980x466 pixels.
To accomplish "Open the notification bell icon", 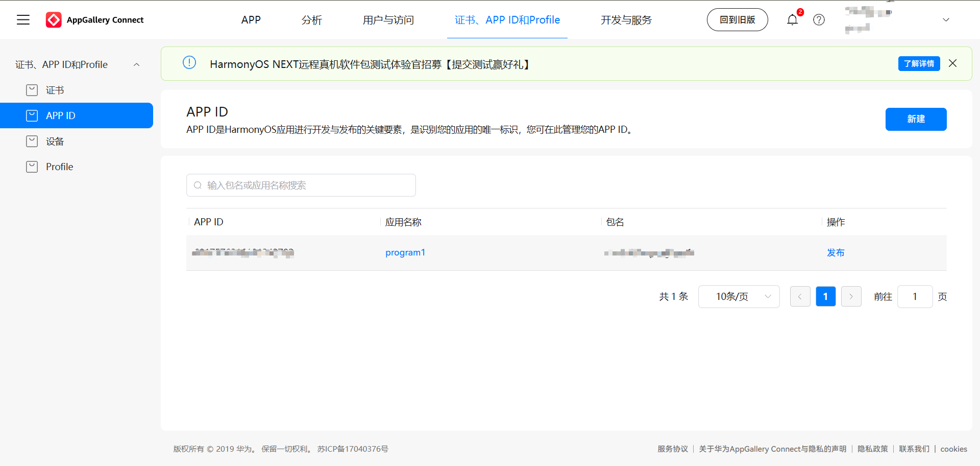I will (x=792, y=20).
